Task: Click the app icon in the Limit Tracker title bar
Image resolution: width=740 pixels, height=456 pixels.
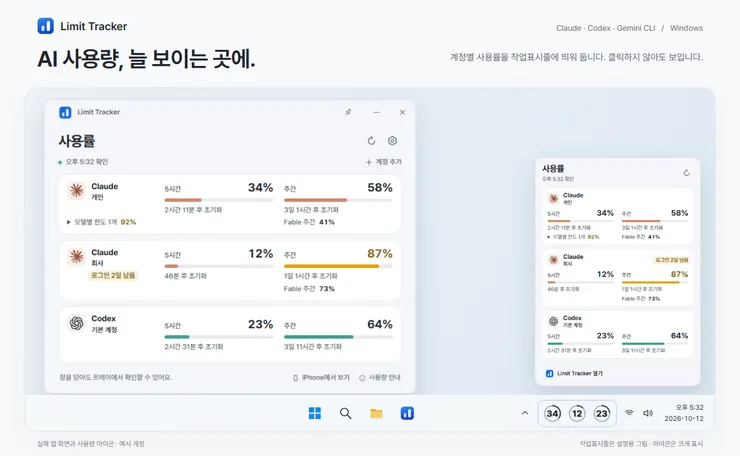Action: pos(65,112)
